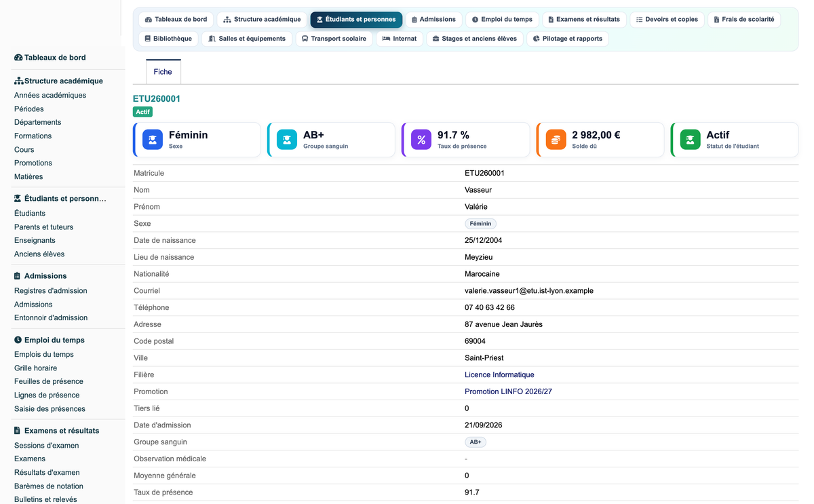Click the Féminin badge in Sexe row
This screenshot has width=814, height=504.
click(x=481, y=224)
